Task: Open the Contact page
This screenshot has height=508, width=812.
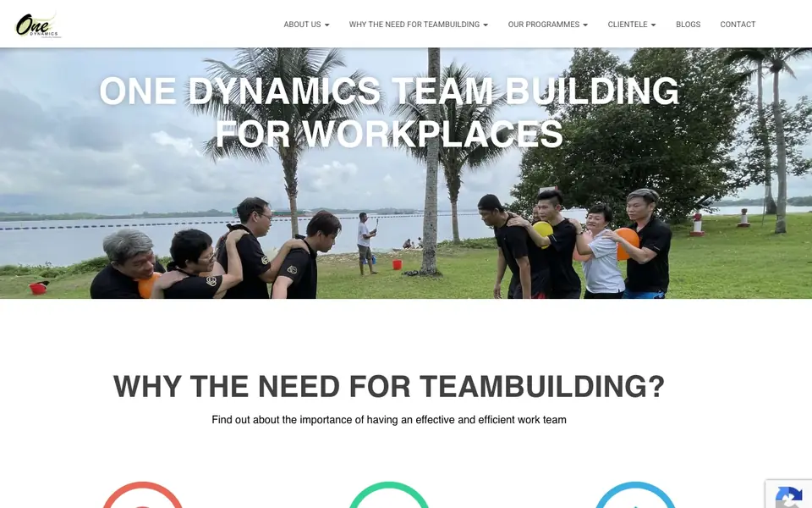Action: coord(738,25)
